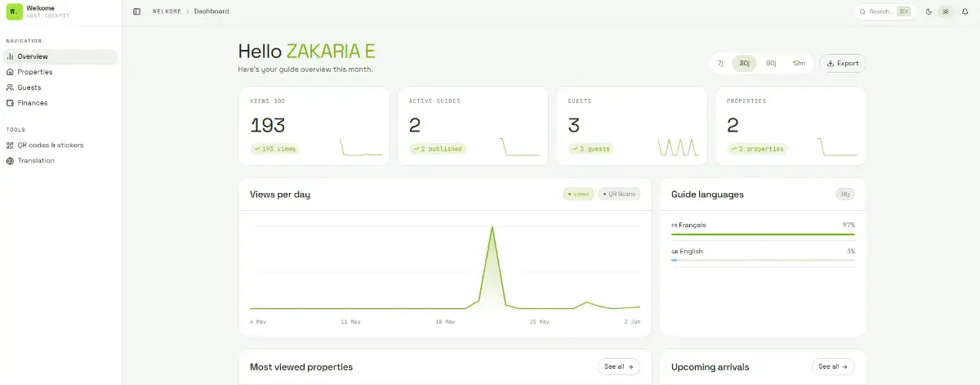Click the 193 views badge
Screen dimensions: 980x385
pyautogui.click(x=275, y=149)
